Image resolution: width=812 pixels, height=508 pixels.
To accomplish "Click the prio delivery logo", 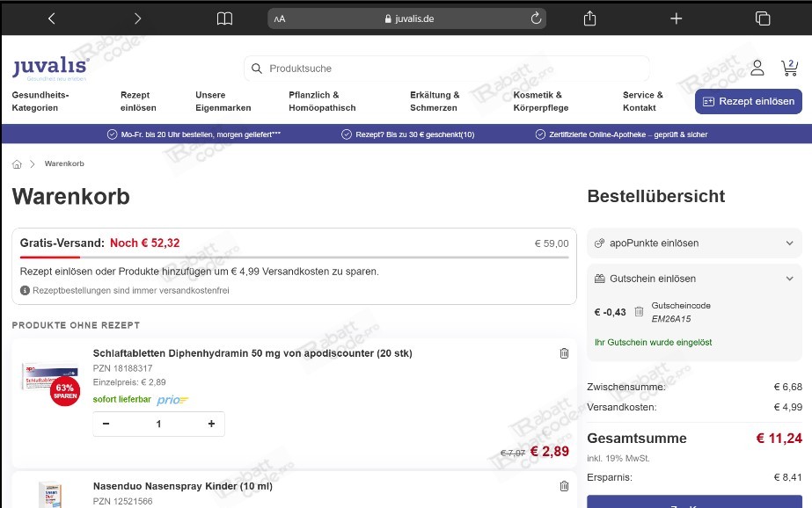I will click(172, 399).
